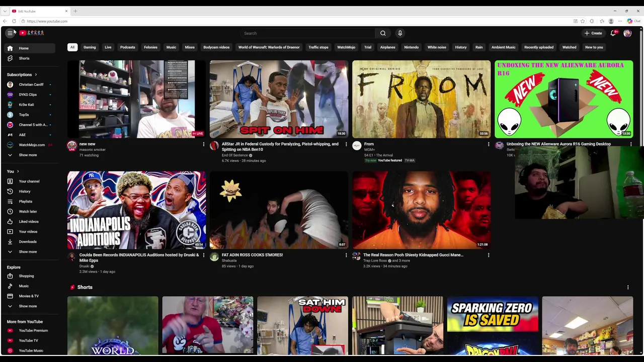644x362 pixels.
Task: Open options menu for FAT ADIN ROSS video
Action: [x=346, y=255]
